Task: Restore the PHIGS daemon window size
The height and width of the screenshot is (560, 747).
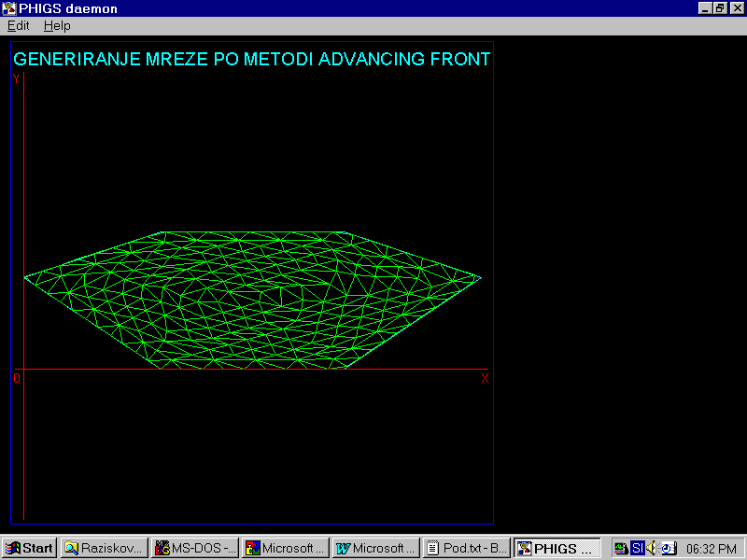Action: coord(720,8)
